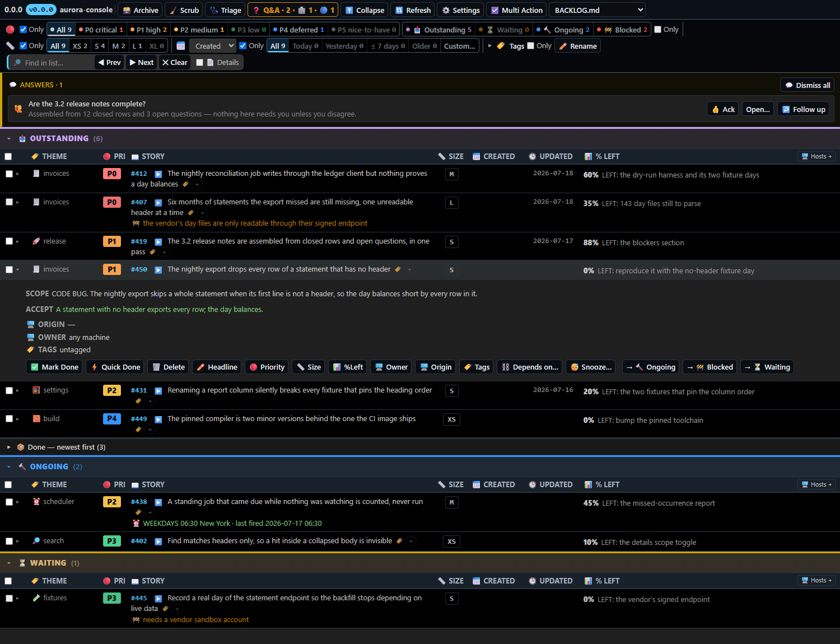
Task: Click the Mark Done button
Action: (54, 367)
